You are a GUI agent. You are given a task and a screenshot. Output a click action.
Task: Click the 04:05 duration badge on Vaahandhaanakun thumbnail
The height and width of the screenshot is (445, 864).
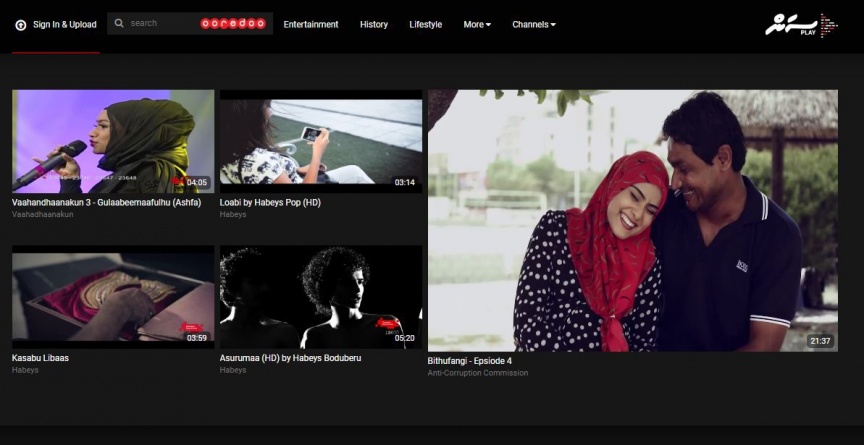(x=196, y=182)
